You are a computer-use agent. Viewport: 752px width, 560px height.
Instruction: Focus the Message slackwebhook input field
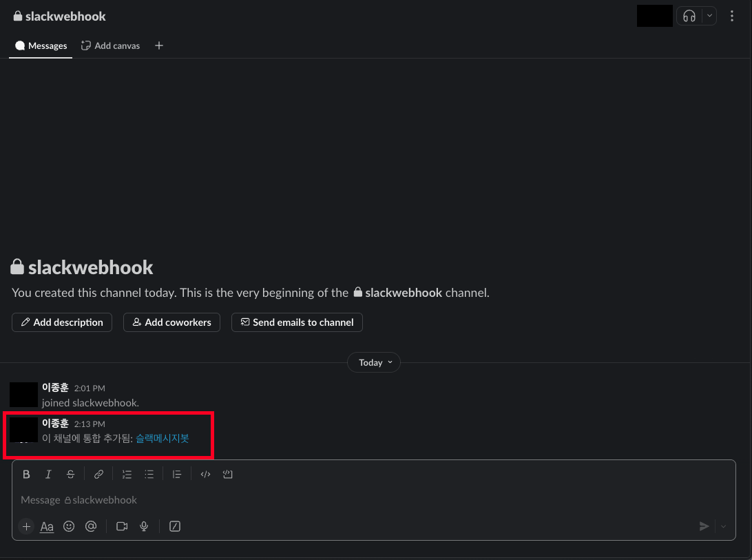pyautogui.click(x=374, y=500)
